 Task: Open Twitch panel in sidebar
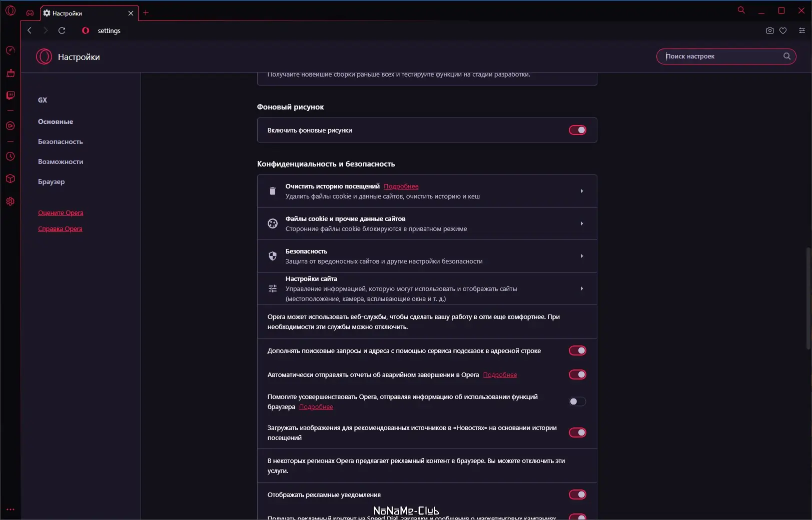11,95
